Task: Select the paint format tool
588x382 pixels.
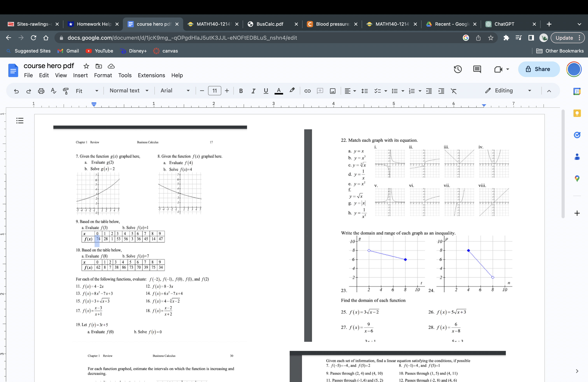Action: point(66,91)
